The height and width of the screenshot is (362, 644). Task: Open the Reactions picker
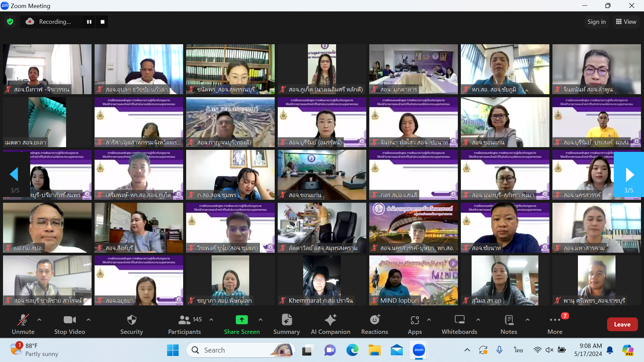(375, 324)
